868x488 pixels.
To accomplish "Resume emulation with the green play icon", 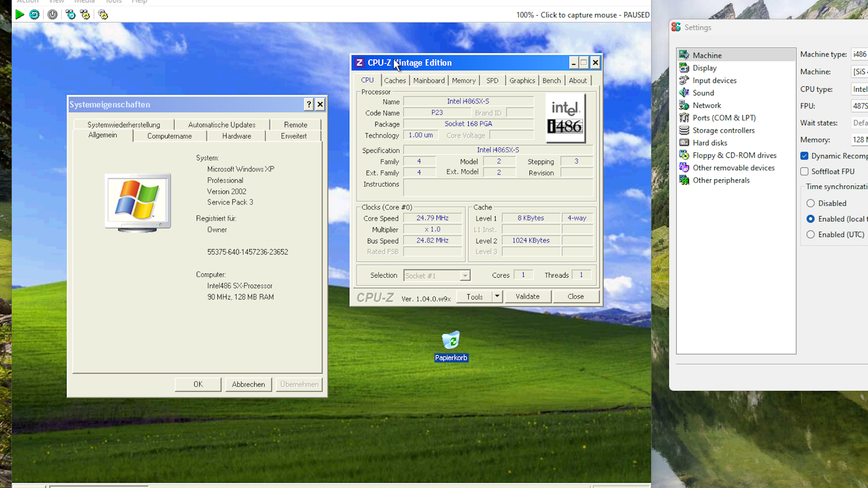I will point(20,15).
